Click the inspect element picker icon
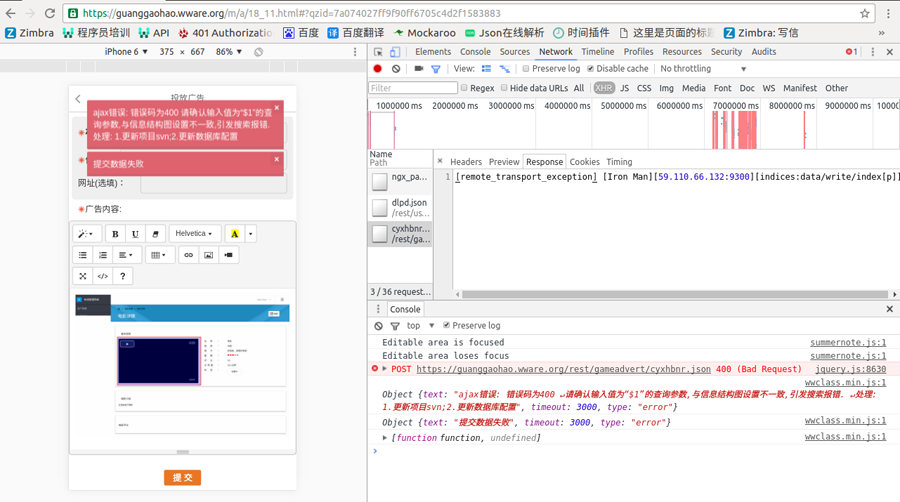Viewport: 900px width, 502px height. (378, 52)
